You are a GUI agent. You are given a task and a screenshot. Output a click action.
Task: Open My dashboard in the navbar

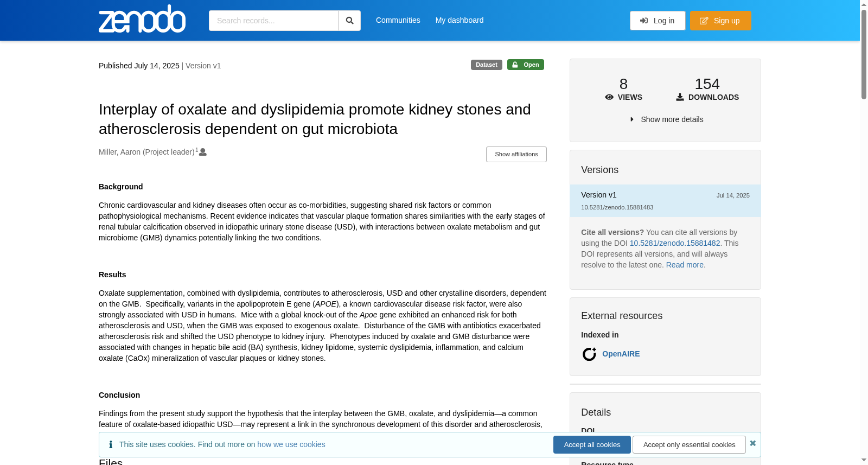click(x=459, y=20)
